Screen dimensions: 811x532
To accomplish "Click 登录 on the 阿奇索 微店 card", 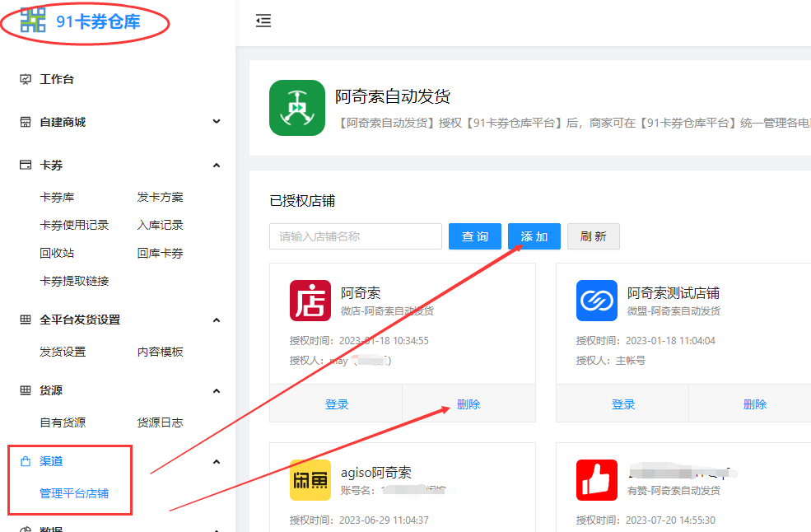I will 336,404.
